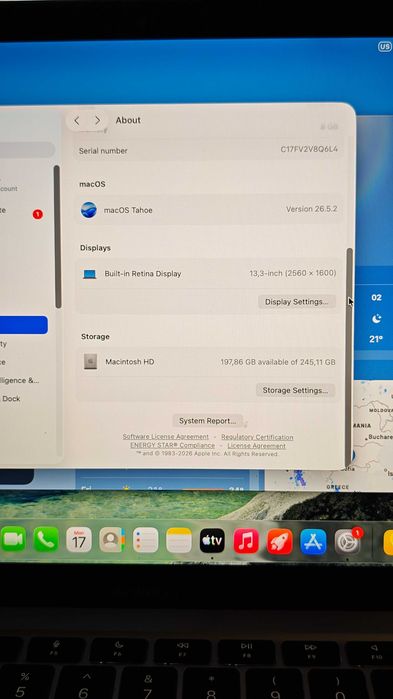
Task: Open Music from the Dock
Action: 246,541
